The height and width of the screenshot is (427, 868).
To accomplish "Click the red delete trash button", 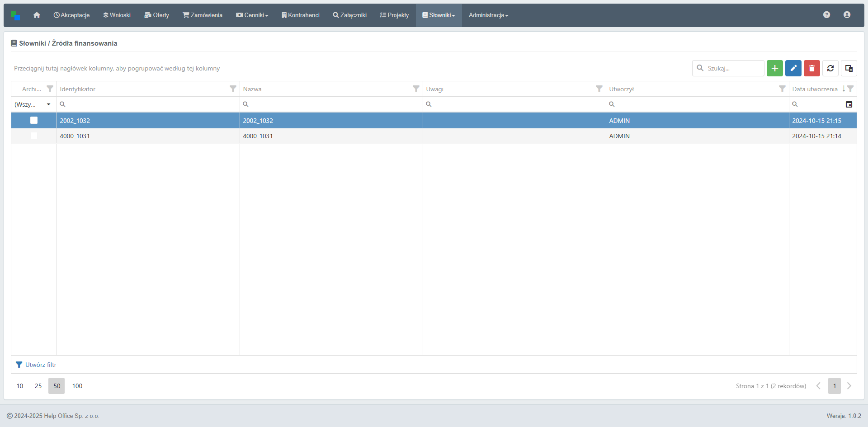I will tap(811, 68).
